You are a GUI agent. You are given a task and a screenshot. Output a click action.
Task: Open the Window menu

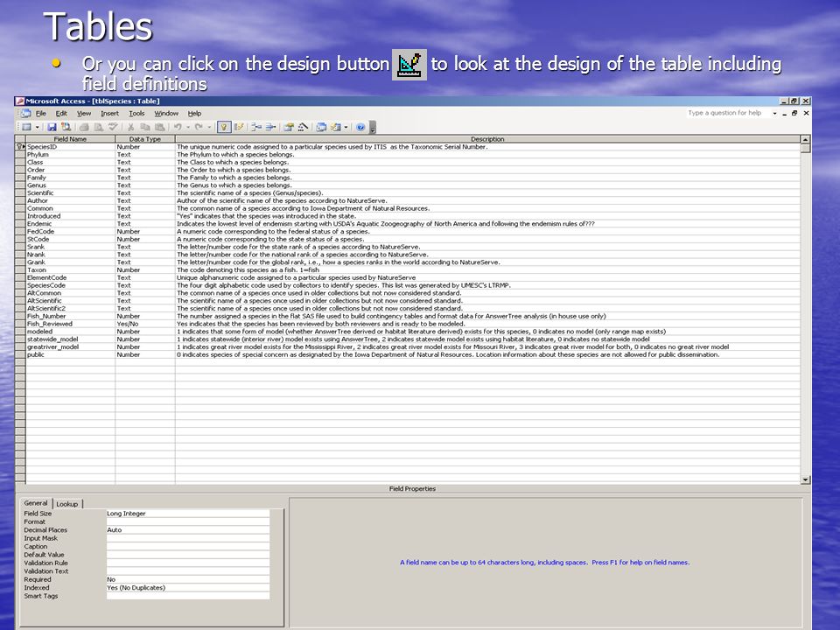pyautogui.click(x=166, y=114)
